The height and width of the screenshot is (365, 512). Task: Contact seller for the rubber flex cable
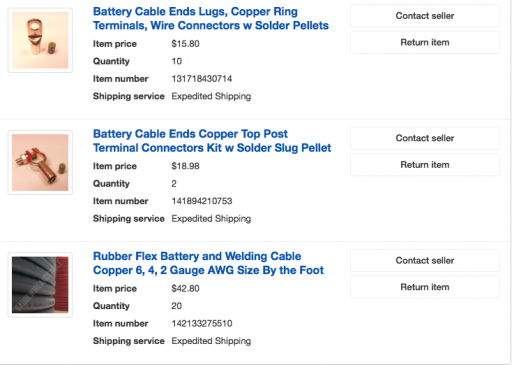pyautogui.click(x=425, y=260)
